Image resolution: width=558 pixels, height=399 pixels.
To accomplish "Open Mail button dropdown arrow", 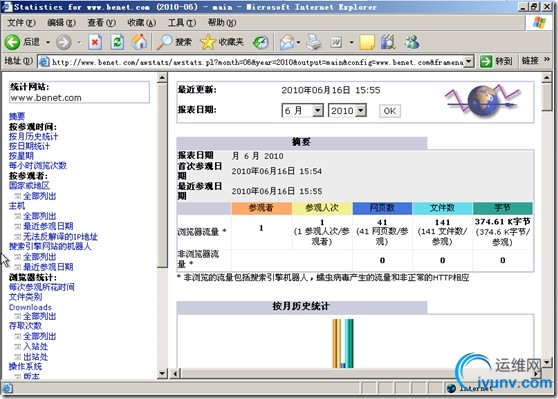I will (x=298, y=42).
